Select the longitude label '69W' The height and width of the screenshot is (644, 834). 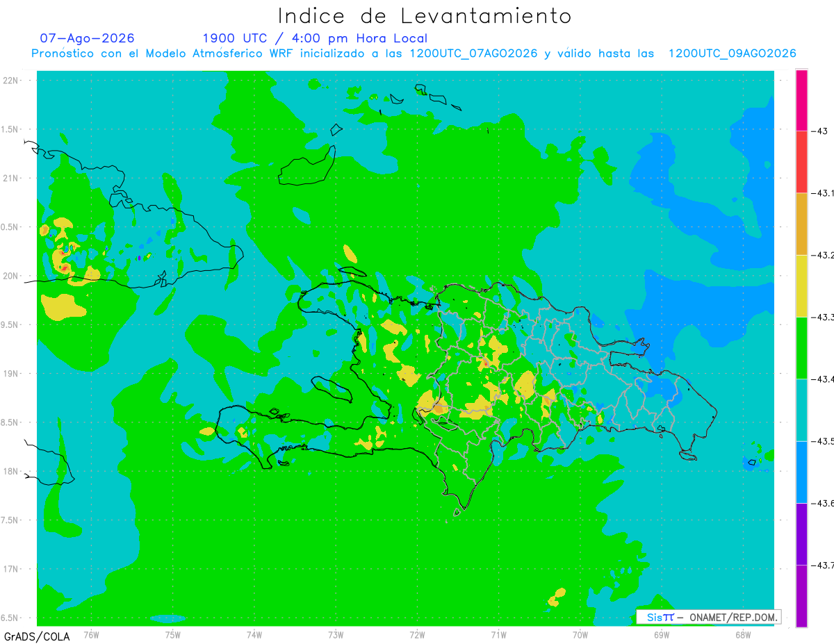click(661, 635)
